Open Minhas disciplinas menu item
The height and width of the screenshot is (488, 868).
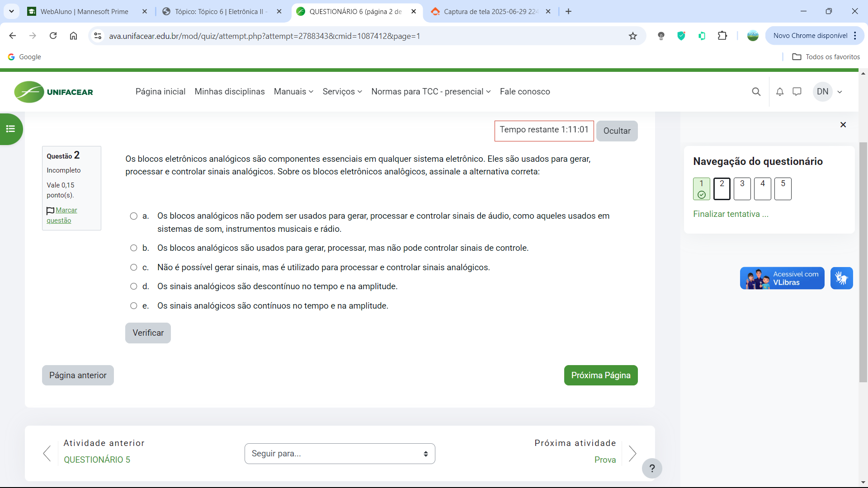click(230, 92)
